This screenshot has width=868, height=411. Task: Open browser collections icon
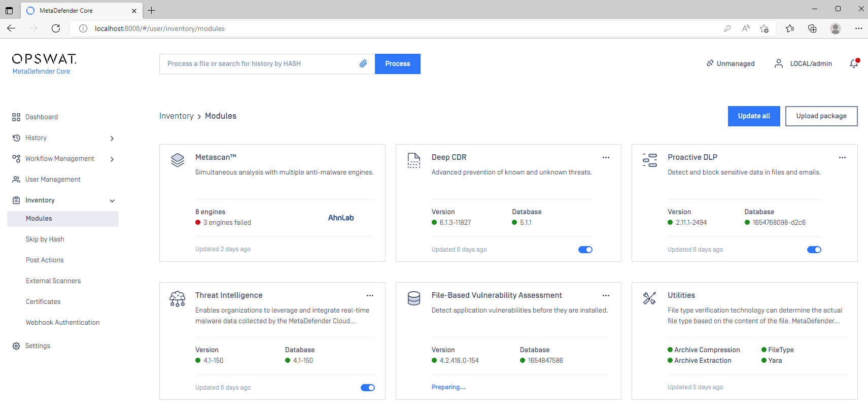[x=812, y=28]
